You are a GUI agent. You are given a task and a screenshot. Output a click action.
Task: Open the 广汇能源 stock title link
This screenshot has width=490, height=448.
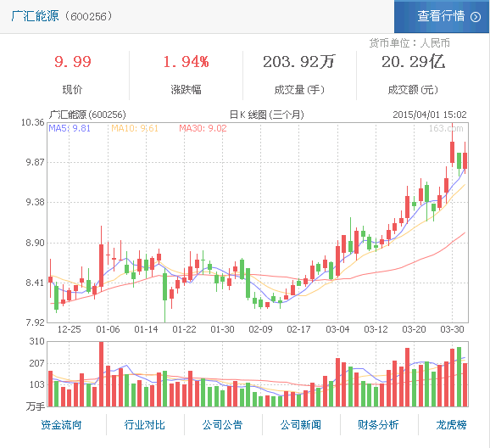tap(36, 16)
